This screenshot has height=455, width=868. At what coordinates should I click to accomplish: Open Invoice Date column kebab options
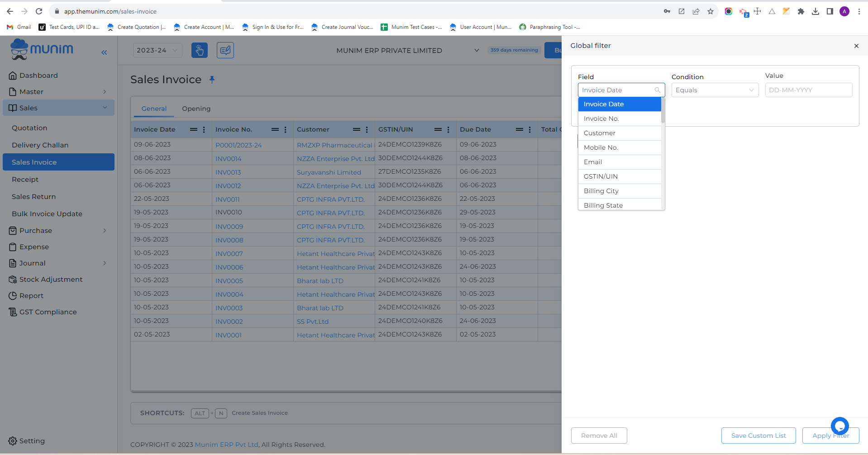204,129
